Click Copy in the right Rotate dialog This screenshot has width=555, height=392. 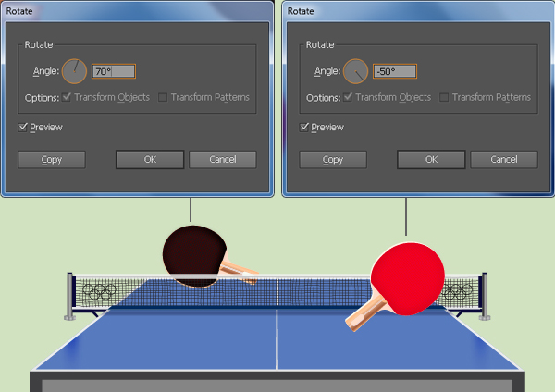(333, 160)
